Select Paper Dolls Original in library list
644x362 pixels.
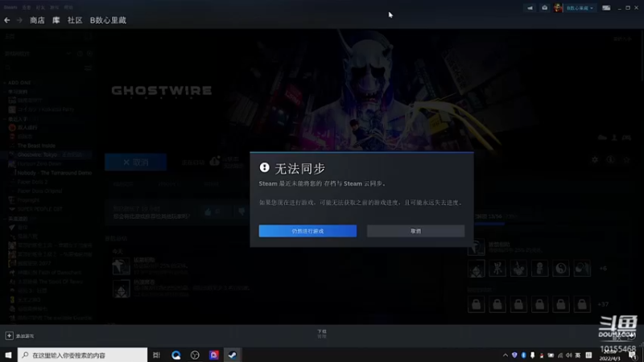click(39, 191)
